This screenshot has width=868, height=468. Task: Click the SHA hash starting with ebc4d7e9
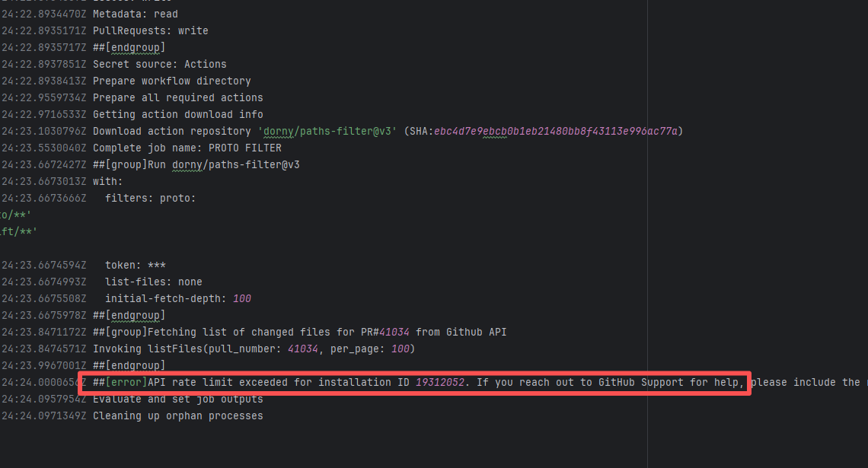pos(558,131)
